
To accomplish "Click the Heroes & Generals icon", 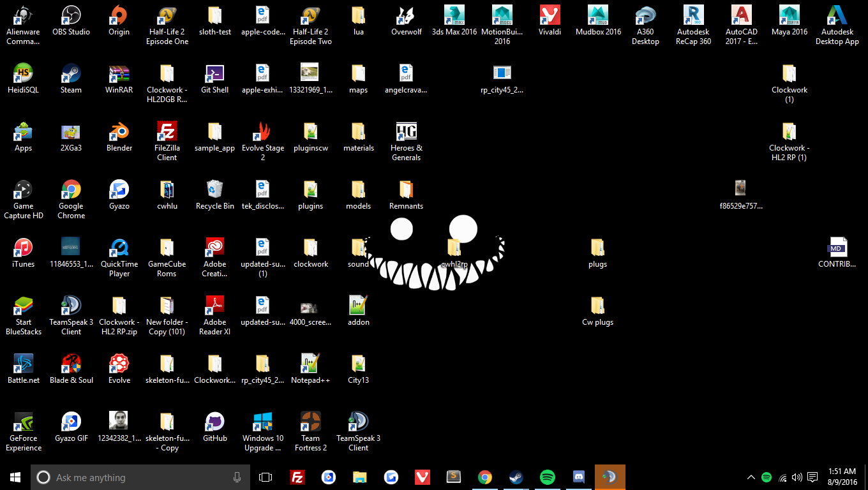I will click(x=407, y=141).
